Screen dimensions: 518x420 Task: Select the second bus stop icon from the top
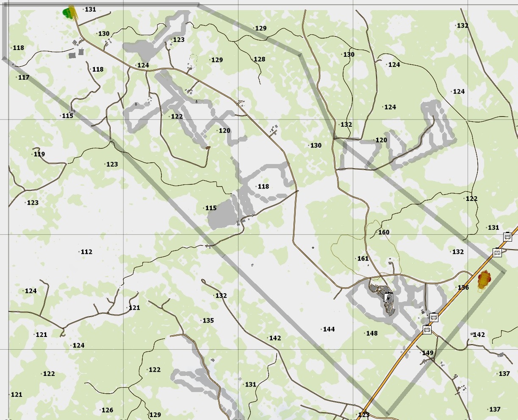(497, 252)
